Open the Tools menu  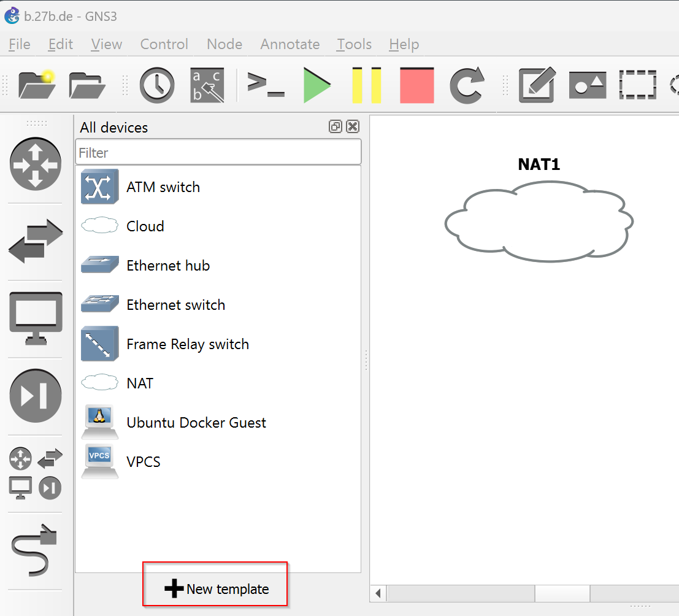[x=354, y=44]
